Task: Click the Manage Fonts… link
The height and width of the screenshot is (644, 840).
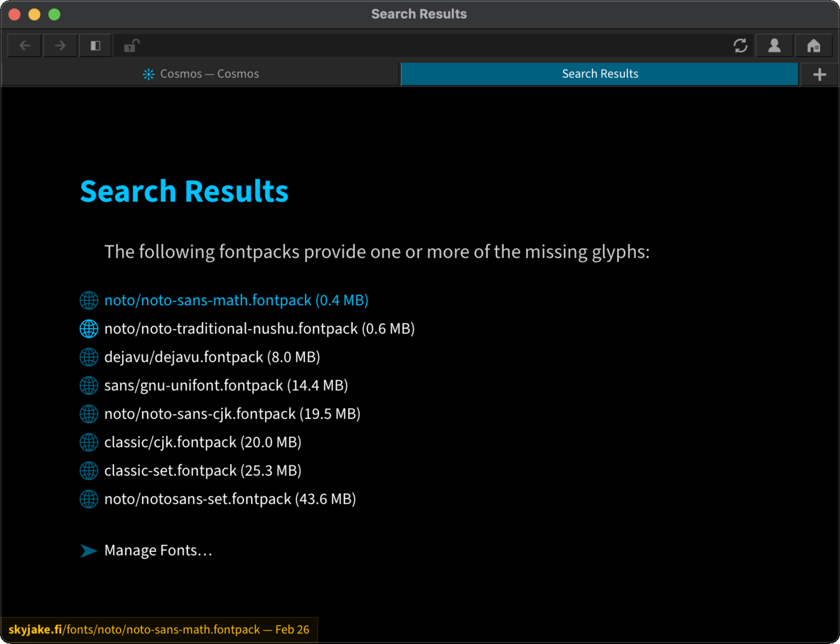Action: [x=158, y=551]
